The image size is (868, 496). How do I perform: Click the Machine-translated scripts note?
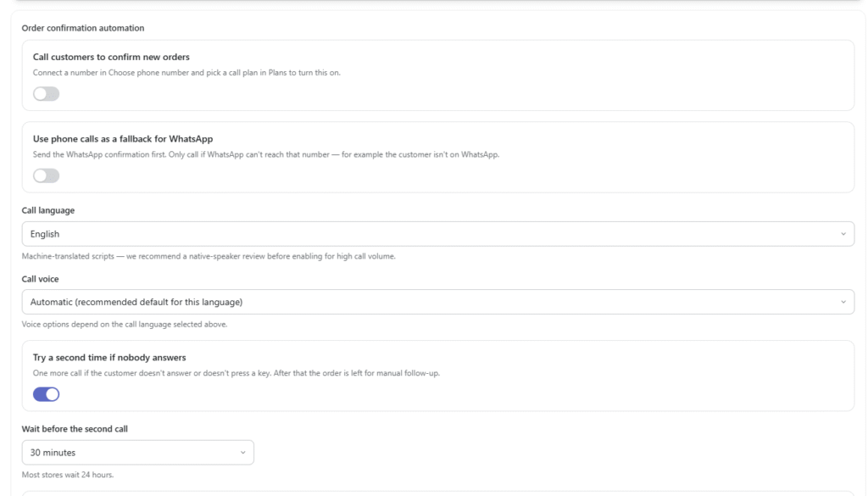(209, 256)
